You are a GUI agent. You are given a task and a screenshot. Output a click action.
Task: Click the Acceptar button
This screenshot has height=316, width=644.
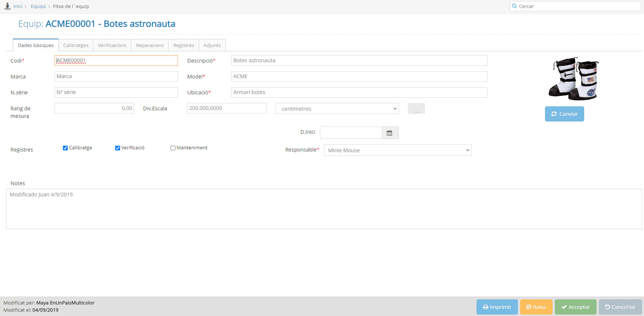576,307
